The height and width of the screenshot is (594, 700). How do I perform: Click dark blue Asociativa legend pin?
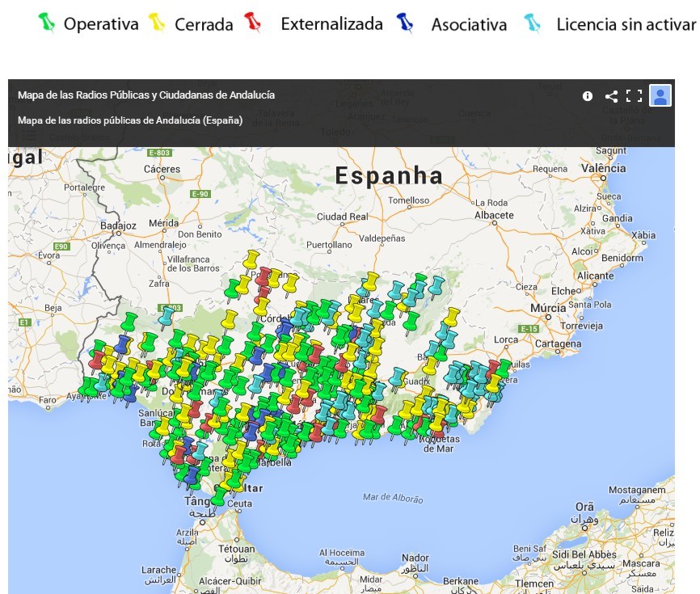(x=404, y=23)
